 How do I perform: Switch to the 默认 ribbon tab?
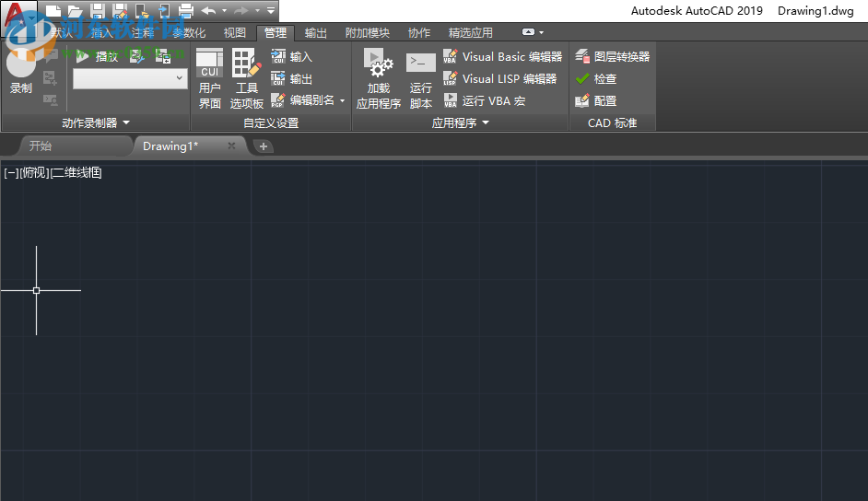tap(62, 32)
